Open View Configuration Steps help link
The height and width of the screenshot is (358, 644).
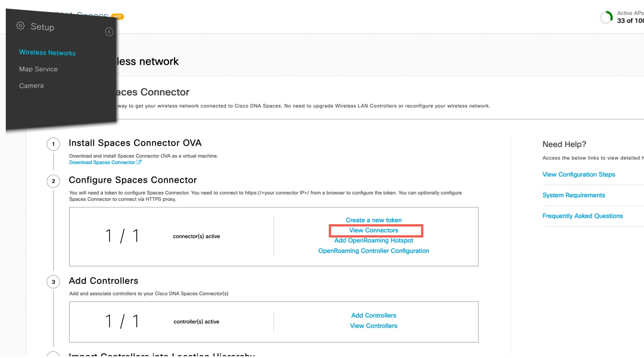coord(579,174)
